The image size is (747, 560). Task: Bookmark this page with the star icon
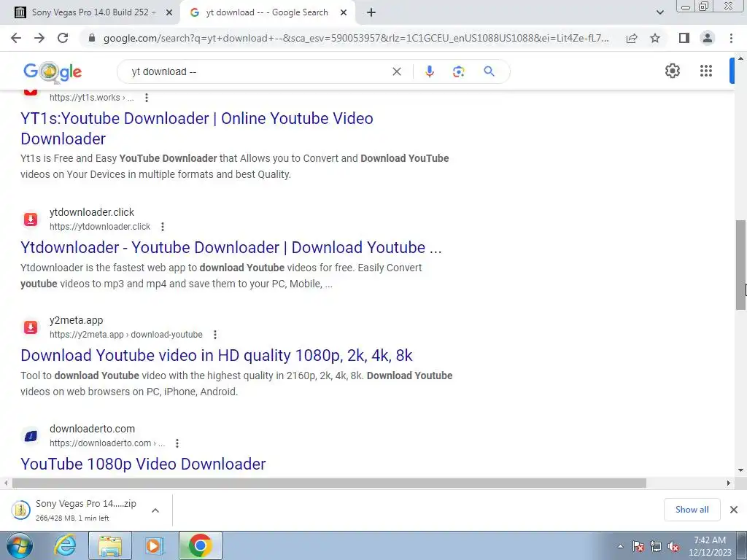click(x=655, y=38)
